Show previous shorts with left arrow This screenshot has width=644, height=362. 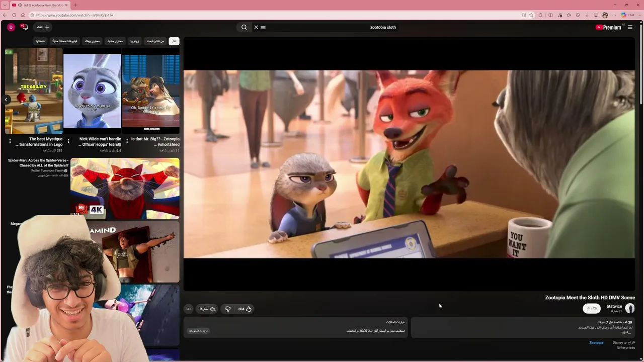(6, 100)
